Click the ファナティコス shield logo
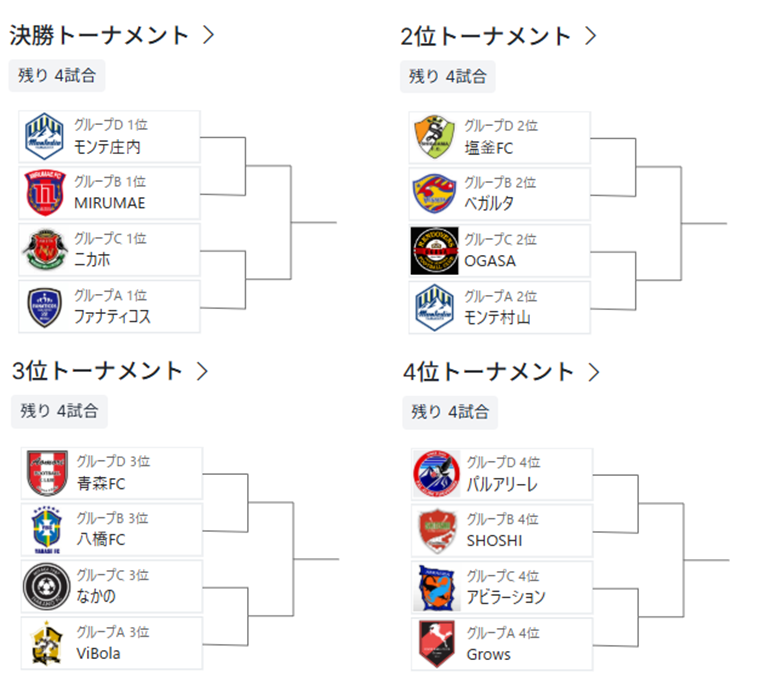 [44, 307]
